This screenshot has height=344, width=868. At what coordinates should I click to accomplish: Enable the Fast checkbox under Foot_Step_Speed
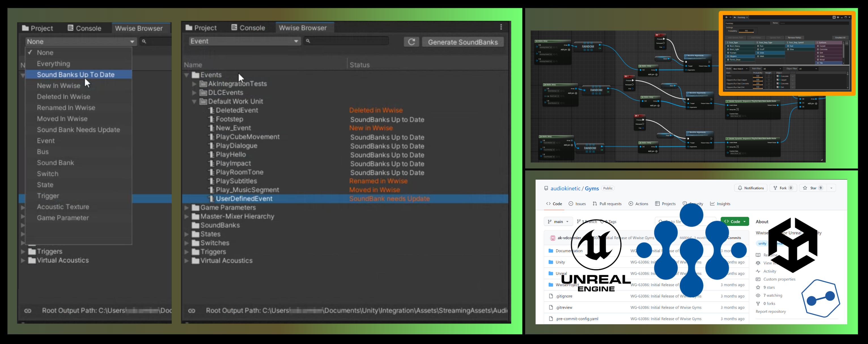(x=788, y=46)
